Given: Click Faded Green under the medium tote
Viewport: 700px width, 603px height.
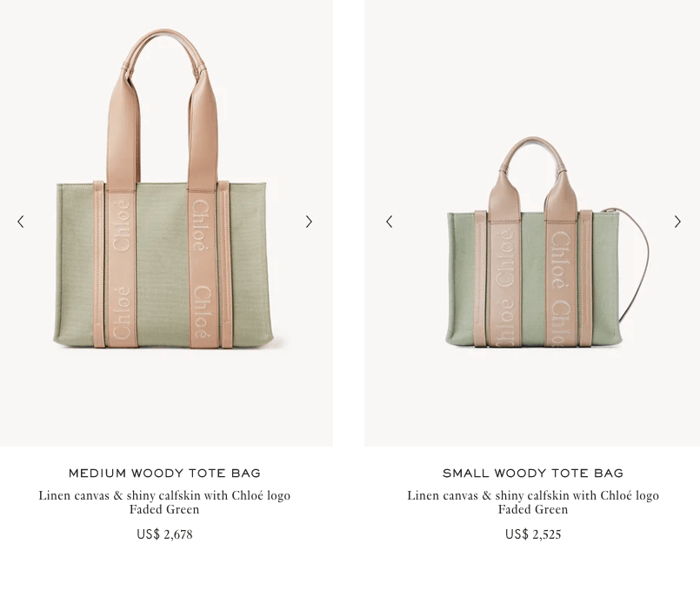Looking at the screenshot, I should pos(164,509).
